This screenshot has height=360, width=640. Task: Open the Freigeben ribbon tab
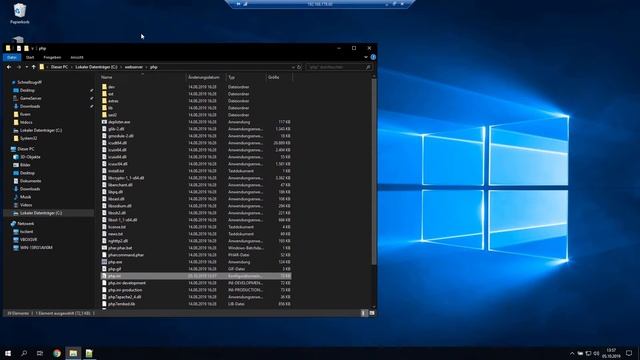point(52,58)
